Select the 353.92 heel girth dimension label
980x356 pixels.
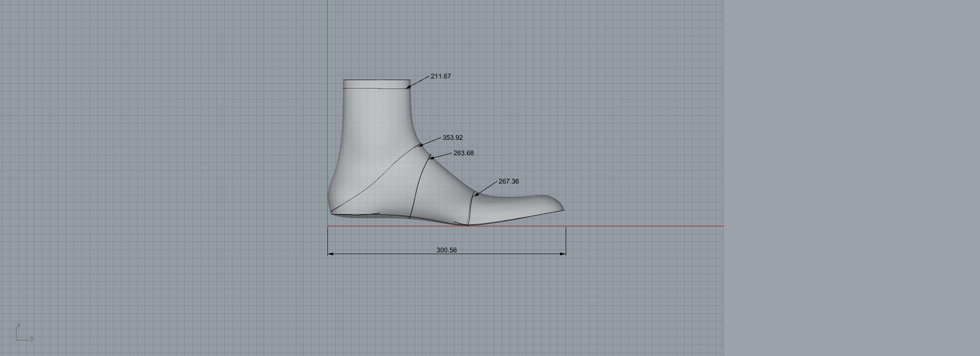[x=453, y=138]
